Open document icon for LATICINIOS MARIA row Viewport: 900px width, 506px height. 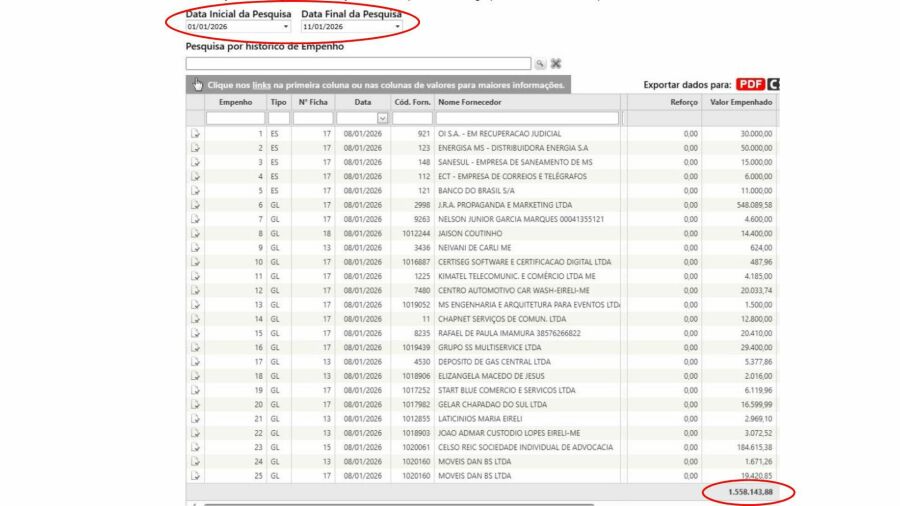[x=195, y=419]
